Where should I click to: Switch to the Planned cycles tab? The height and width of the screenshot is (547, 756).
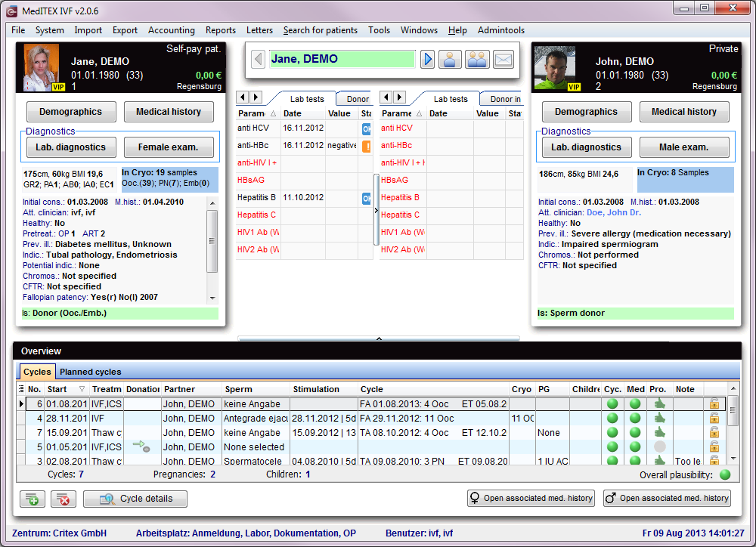tap(90, 372)
